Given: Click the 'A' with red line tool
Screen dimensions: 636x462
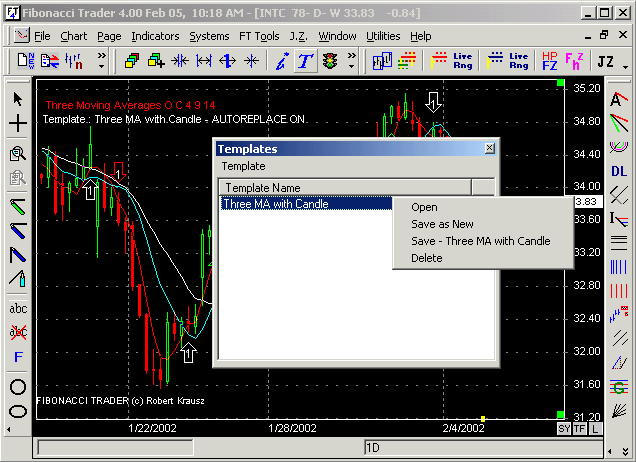Looking at the screenshot, I should coord(619,99).
